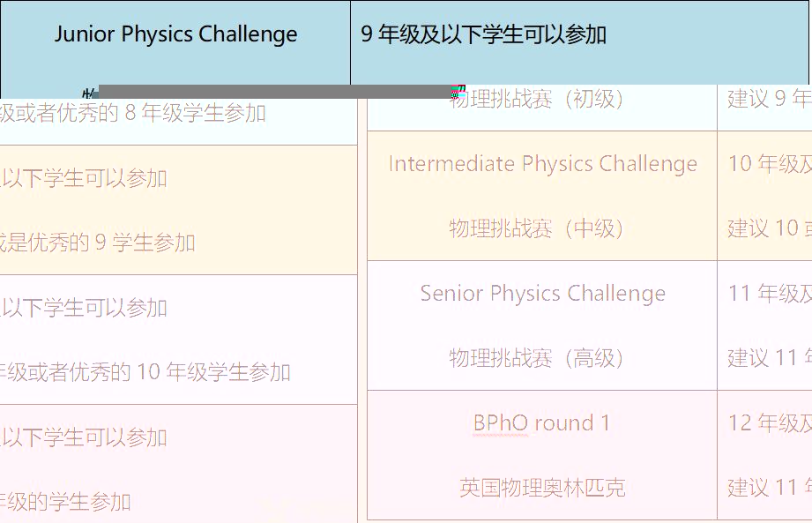Click the Intermediate Physics Challenge title

coord(543,164)
